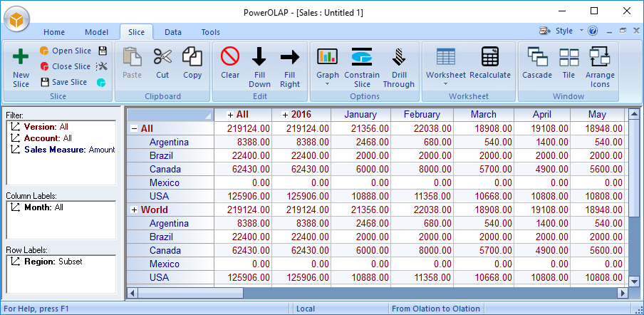Image resolution: width=644 pixels, height=315 pixels.
Task: Select the Slice ribbon tab
Action: (x=136, y=32)
